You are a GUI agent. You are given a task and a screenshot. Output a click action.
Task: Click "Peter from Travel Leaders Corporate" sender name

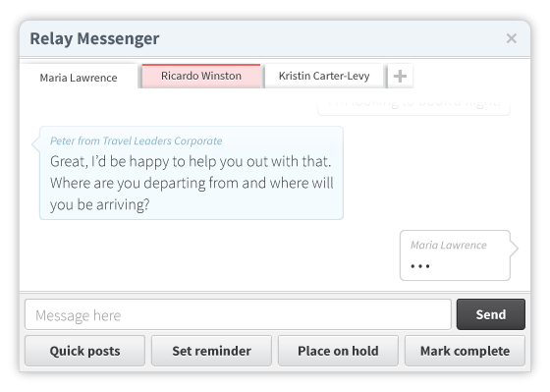point(137,140)
